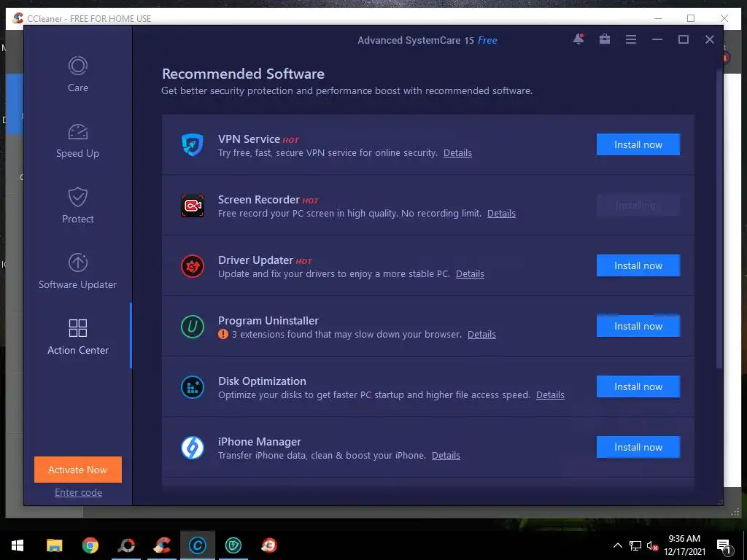Click the CCleaner window title bar icon
This screenshot has height=560, width=747.
[18, 18]
